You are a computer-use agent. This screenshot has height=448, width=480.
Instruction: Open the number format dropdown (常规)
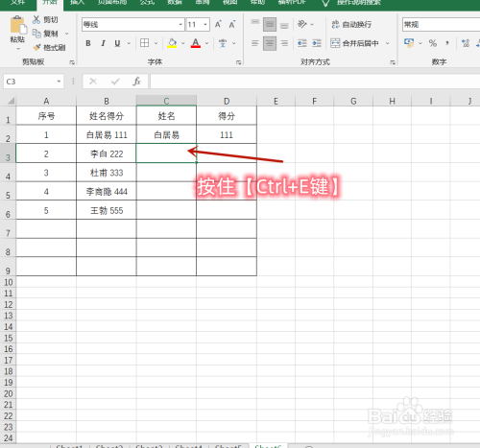(441, 24)
